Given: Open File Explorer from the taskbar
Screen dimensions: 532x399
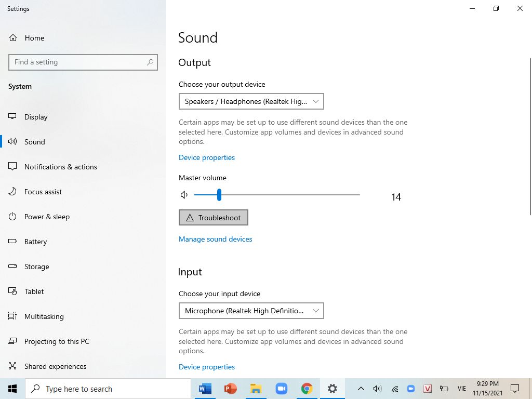Looking at the screenshot, I should [256, 389].
